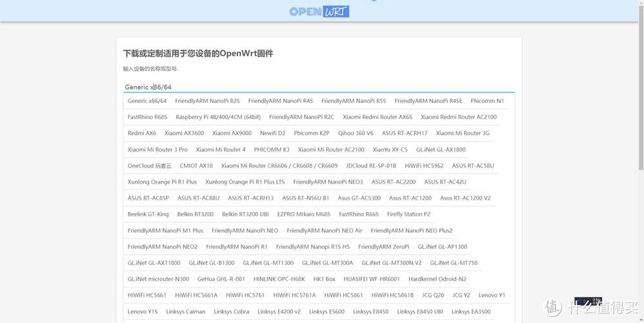
Task: Select FastRhino R66S device
Action: (x=359, y=214)
